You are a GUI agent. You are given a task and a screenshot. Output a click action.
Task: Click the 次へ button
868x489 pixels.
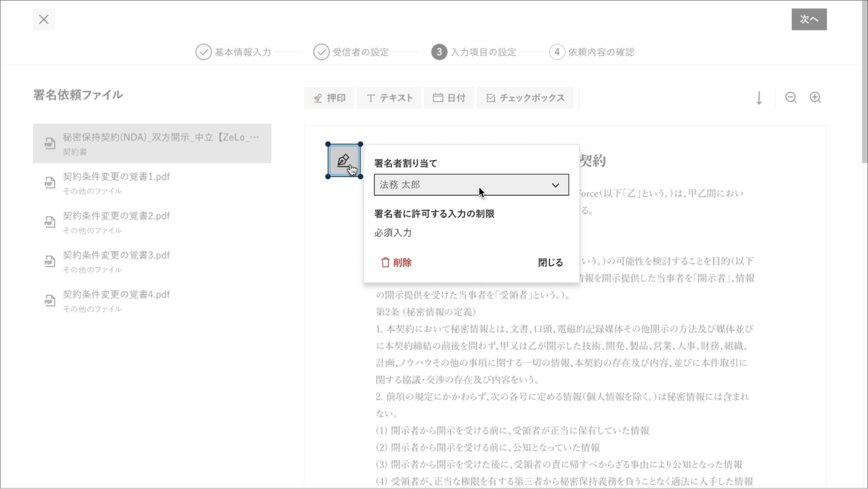point(808,20)
